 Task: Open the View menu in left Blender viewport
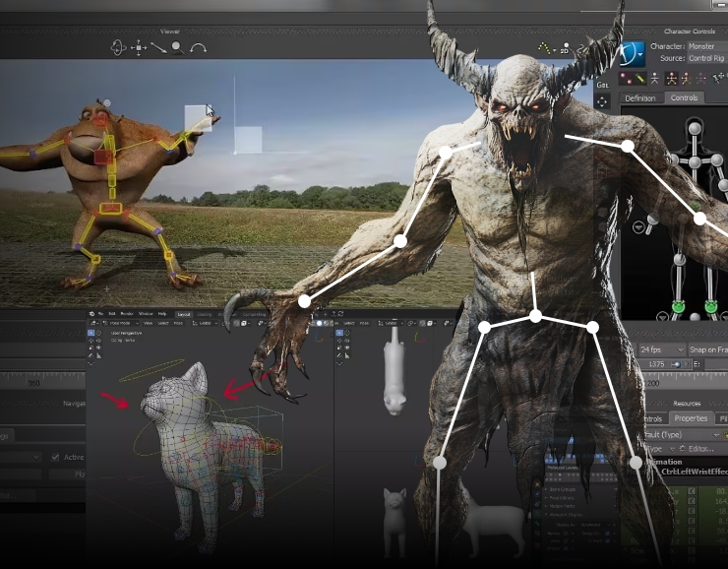(149, 323)
